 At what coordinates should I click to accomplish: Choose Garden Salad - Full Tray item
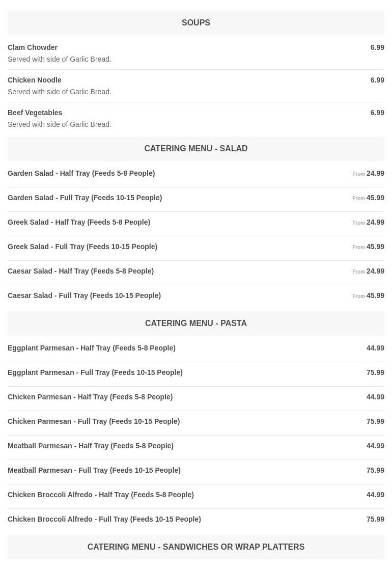click(x=85, y=198)
